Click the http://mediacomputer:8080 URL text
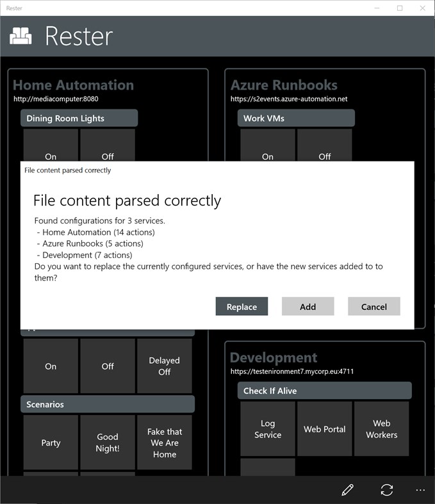 coord(56,99)
